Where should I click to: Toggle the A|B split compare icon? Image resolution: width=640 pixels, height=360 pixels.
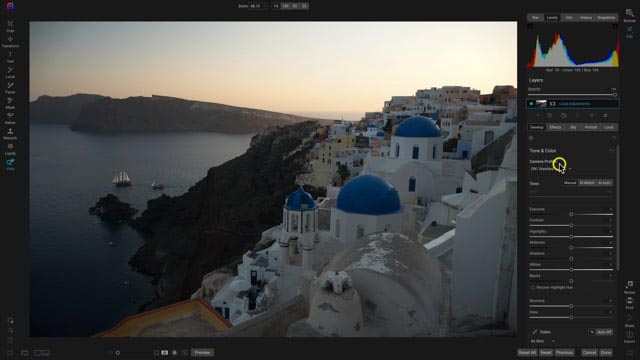(x=164, y=353)
